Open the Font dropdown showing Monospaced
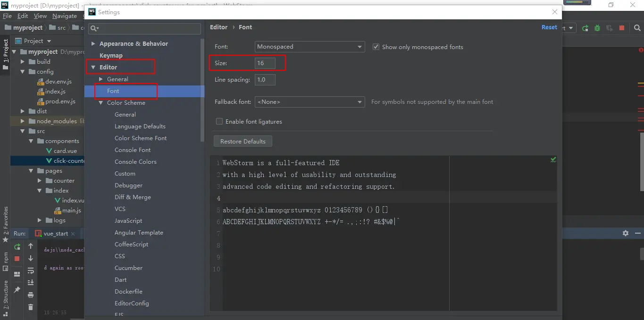 click(309, 47)
